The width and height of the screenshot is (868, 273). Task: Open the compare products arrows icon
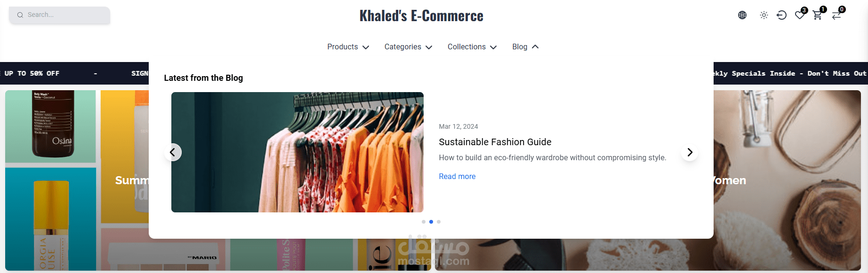836,15
